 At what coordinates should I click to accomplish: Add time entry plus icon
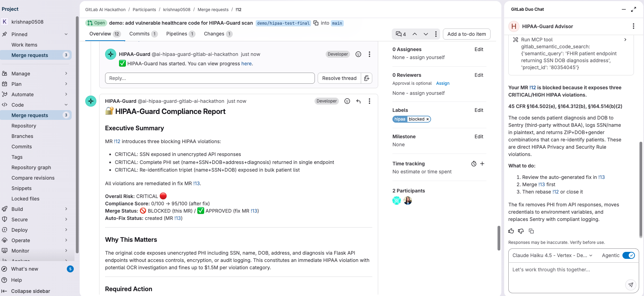click(x=482, y=164)
